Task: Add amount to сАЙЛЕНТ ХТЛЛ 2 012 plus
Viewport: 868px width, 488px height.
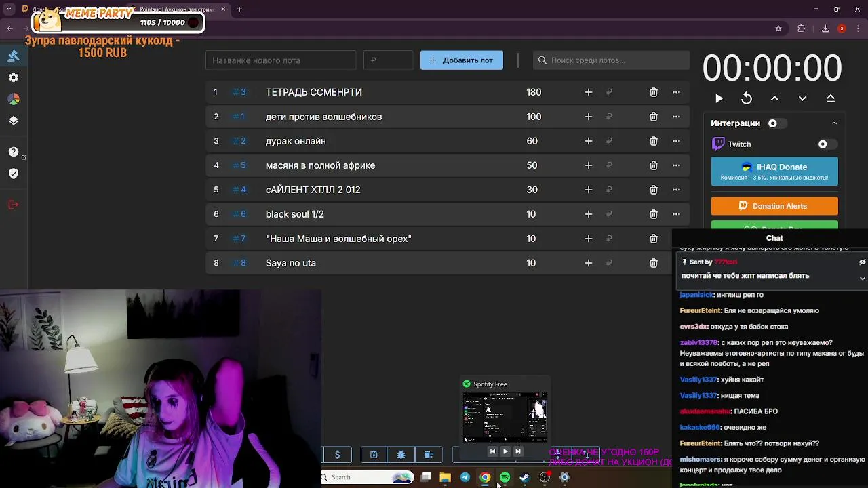Action: [589, 190]
